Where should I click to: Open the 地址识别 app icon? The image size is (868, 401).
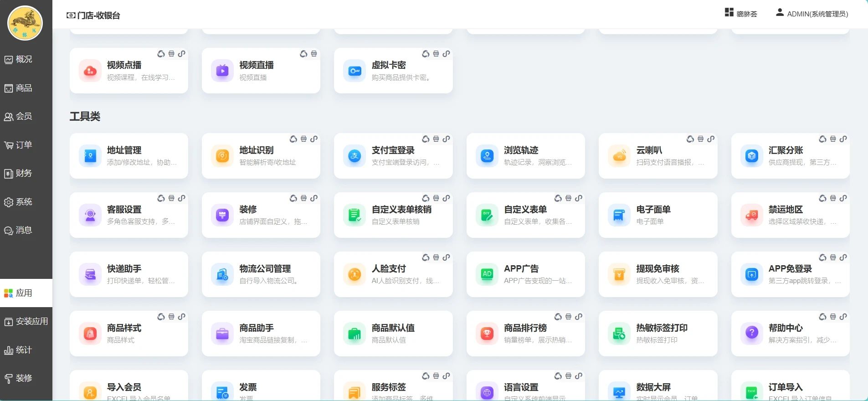222,156
